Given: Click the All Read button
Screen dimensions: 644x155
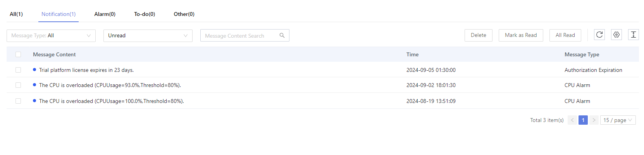Looking at the screenshot, I should click(x=565, y=35).
